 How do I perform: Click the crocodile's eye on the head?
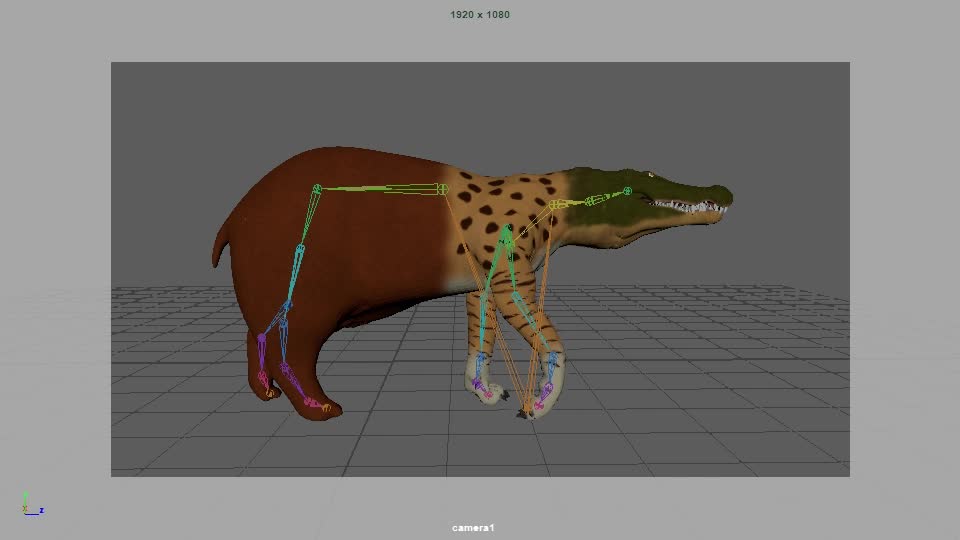tap(651, 177)
